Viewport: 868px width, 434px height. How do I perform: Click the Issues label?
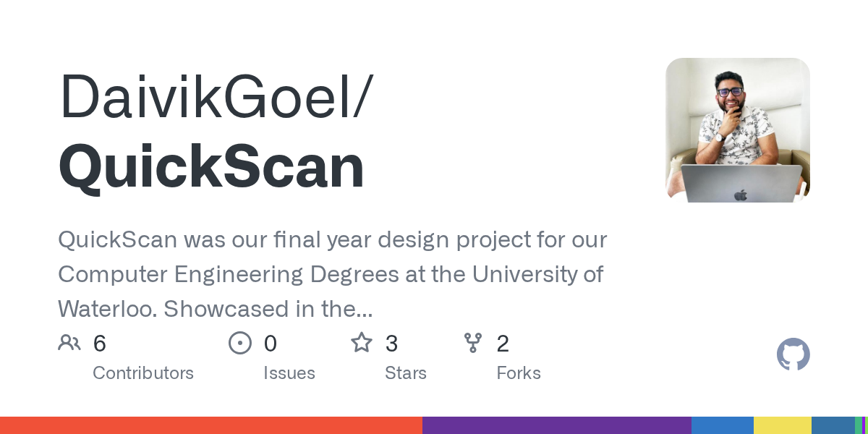point(289,373)
